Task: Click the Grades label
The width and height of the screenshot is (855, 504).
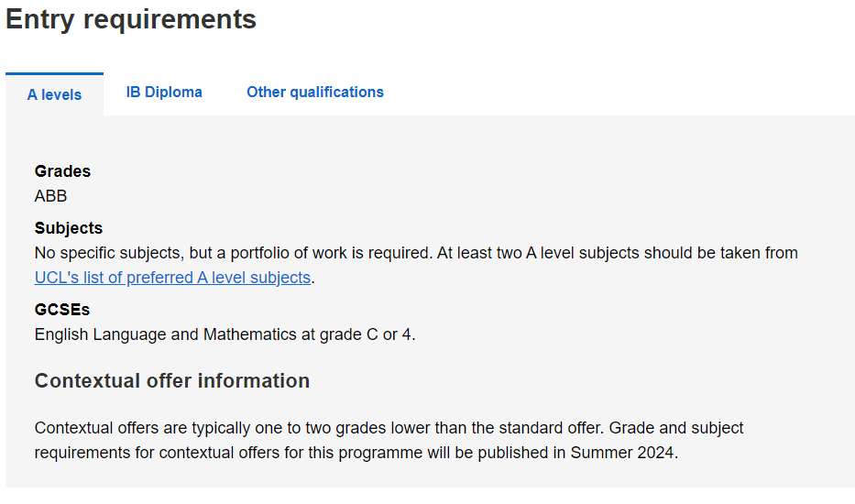Action: coord(62,171)
